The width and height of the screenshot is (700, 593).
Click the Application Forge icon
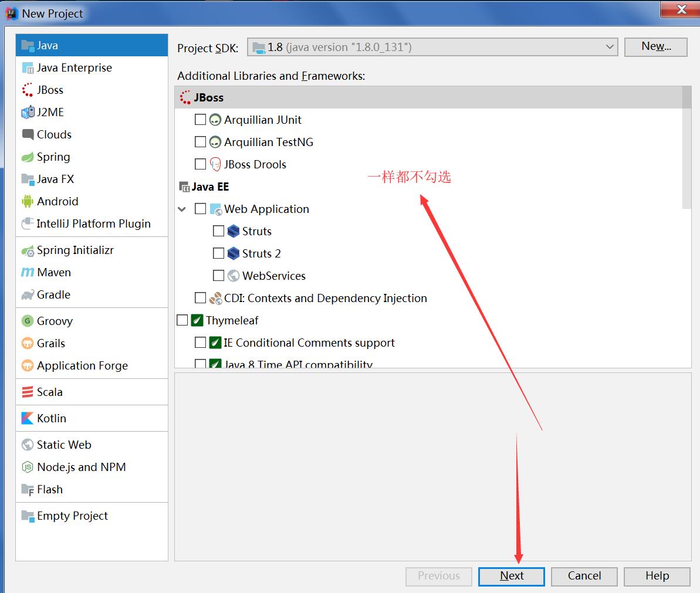point(28,365)
